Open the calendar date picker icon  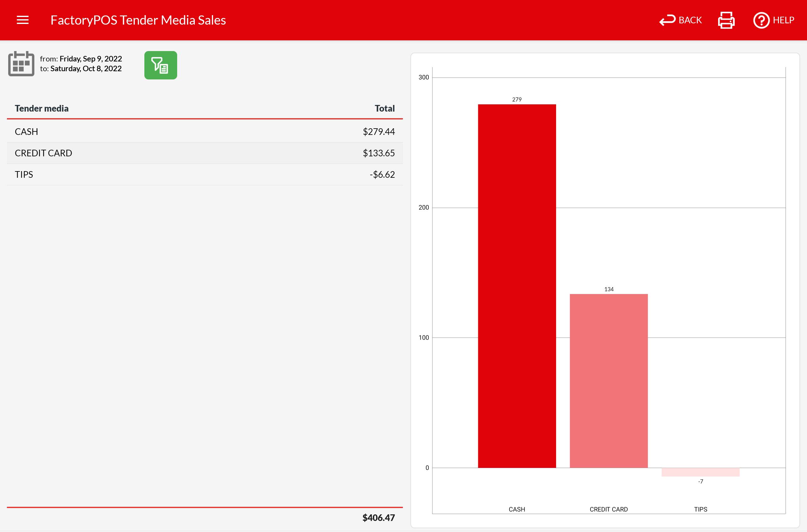click(x=21, y=64)
